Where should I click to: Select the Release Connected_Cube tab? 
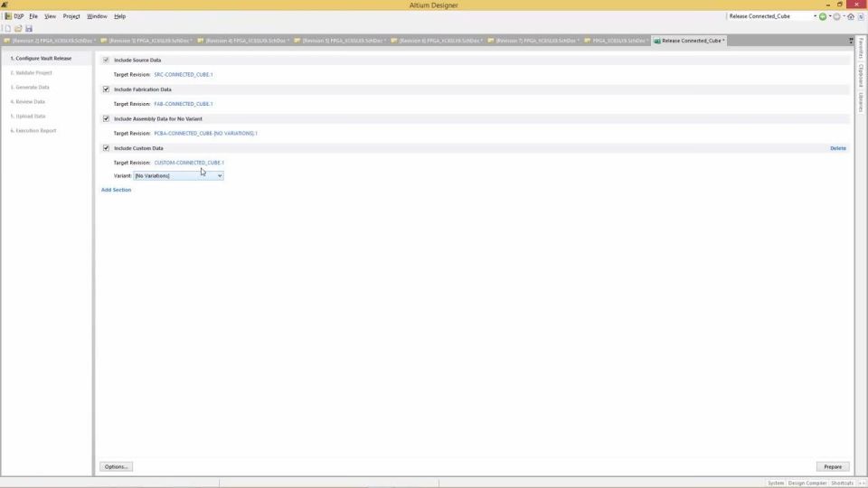click(690, 41)
